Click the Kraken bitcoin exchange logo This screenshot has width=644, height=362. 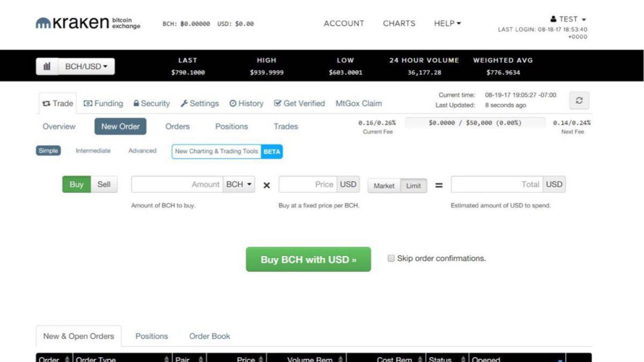88,23
